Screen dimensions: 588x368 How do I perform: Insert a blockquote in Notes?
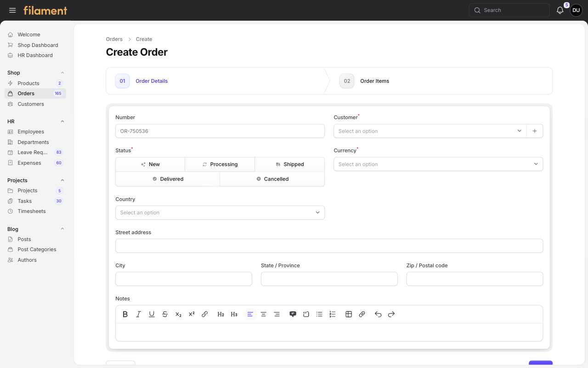click(x=293, y=314)
